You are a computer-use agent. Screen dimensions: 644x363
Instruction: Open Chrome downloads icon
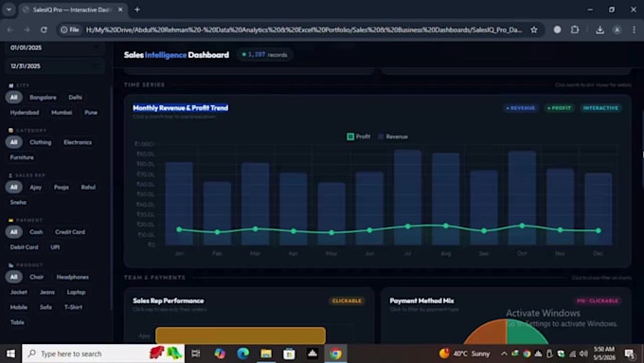[x=599, y=29]
